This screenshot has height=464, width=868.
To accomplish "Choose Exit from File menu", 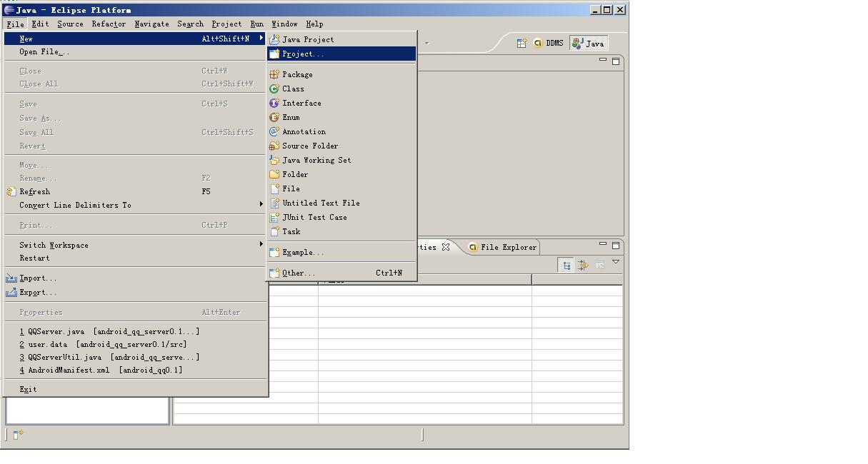I will tap(136, 389).
